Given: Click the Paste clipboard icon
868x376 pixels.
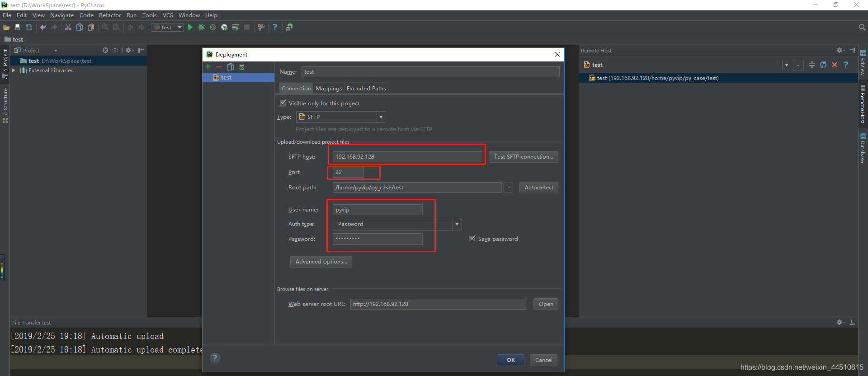Looking at the screenshot, I should [x=91, y=28].
